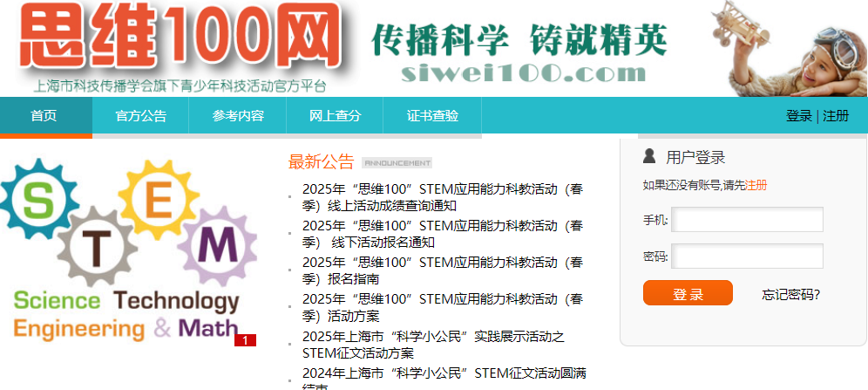Open the 网上查分 navigation item
The width and height of the screenshot is (868, 390).
[335, 116]
